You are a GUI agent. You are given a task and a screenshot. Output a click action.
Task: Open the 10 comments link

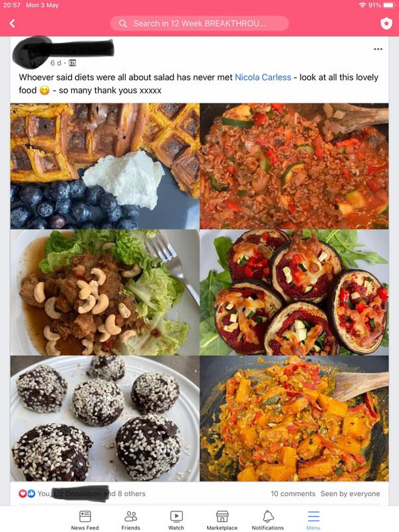(x=293, y=493)
